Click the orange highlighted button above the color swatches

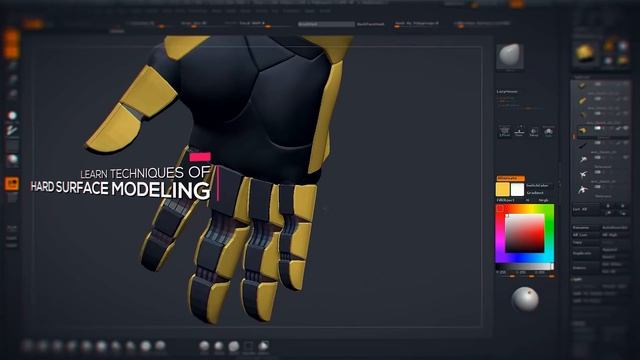510,178
